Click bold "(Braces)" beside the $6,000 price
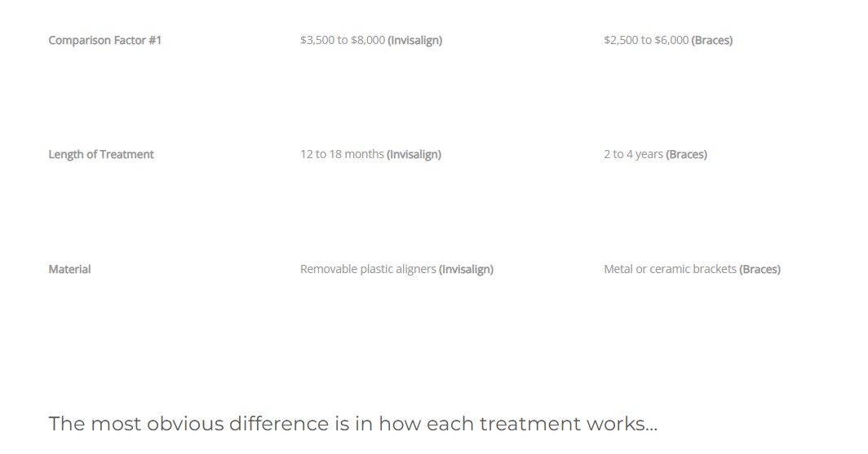This screenshot has height=454, width=868. tap(712, 40)
